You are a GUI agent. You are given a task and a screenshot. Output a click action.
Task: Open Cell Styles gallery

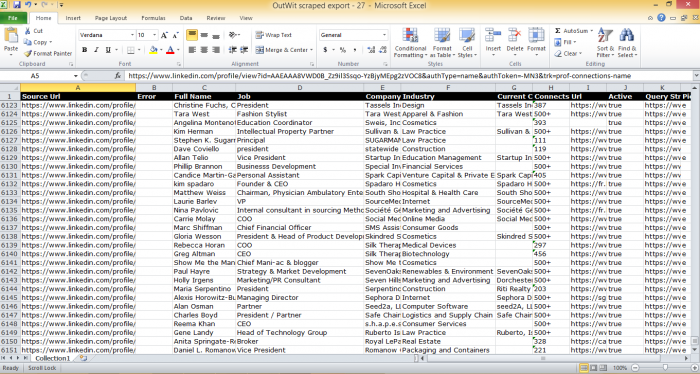(x=467, y=42)
